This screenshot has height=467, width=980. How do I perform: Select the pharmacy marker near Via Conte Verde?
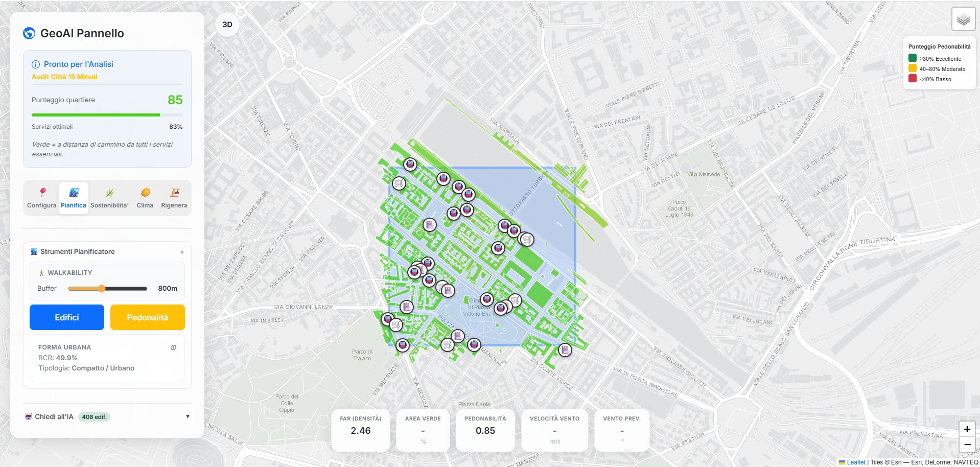(565, 350)
